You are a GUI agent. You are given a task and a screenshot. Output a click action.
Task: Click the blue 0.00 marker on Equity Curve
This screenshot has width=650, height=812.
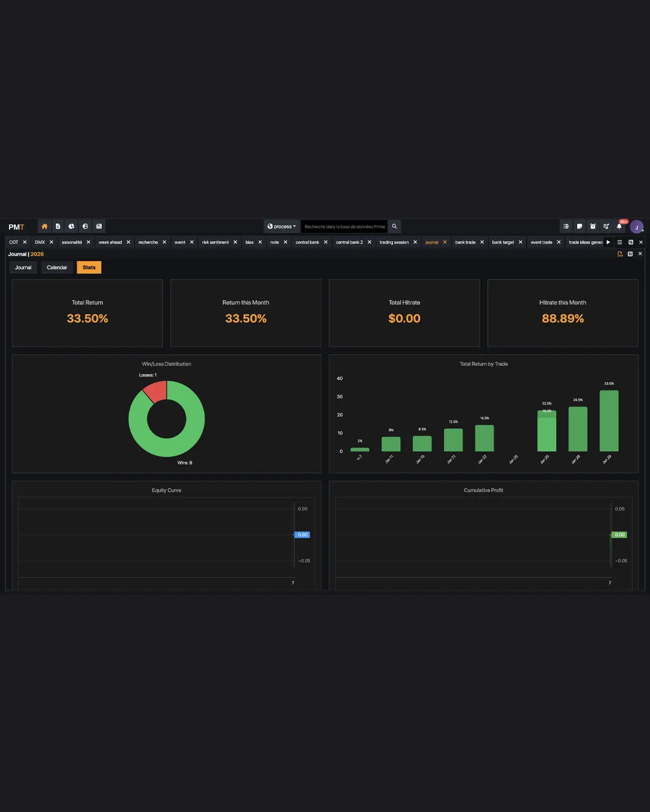click(x=303, y=535)
